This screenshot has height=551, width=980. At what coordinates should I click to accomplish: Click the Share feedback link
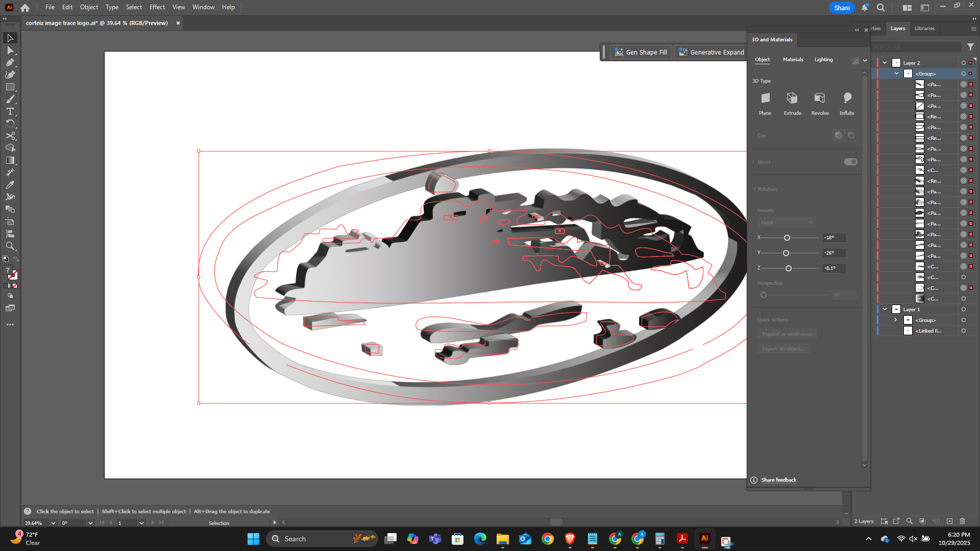[x=778, y=480]
